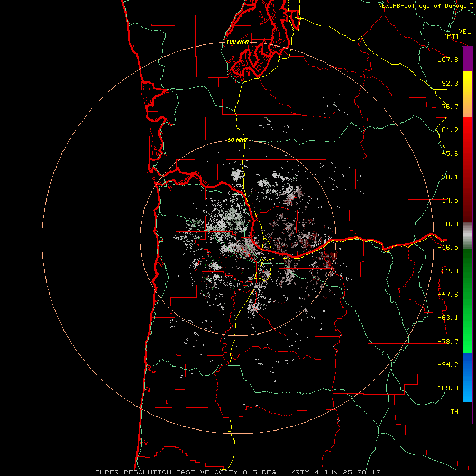Click the VEL legend title

pos(465,31)
